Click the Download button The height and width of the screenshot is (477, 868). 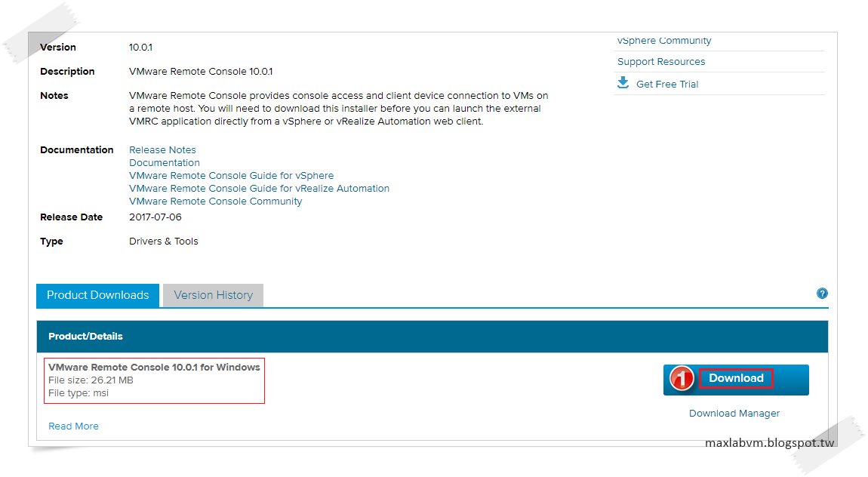coord(736,380)
